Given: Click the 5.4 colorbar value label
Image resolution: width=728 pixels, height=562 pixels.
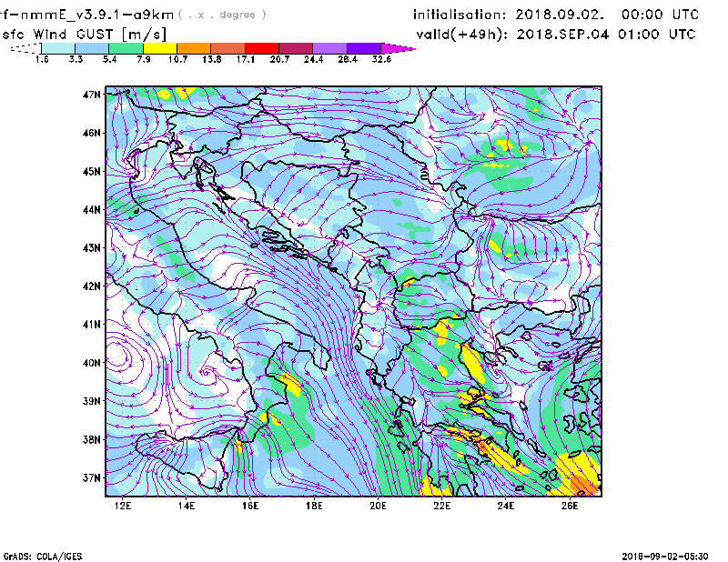Looking at the screenshot, I should click(109, 59).
